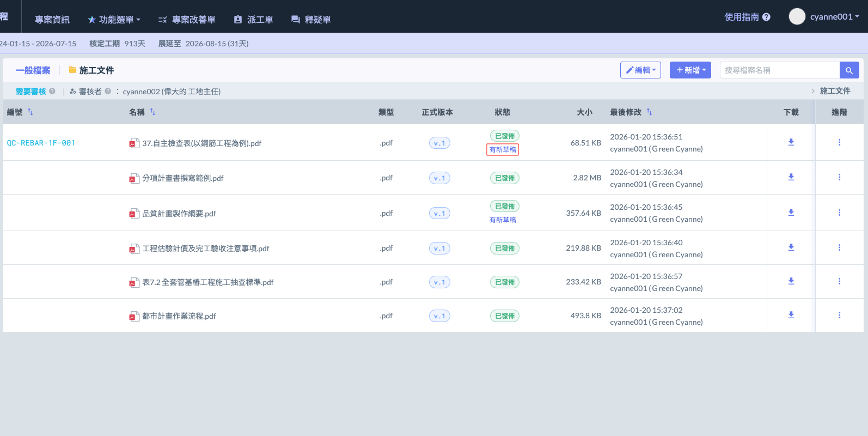Download the 37.自主檢查表 PDF file
The image size is (868, 436).
[x=791, y=142]
